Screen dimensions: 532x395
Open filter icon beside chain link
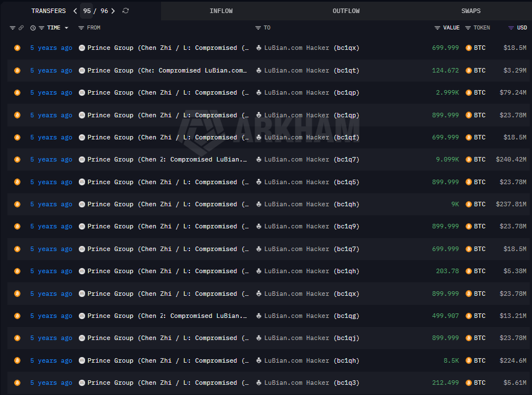pos(12,28)
